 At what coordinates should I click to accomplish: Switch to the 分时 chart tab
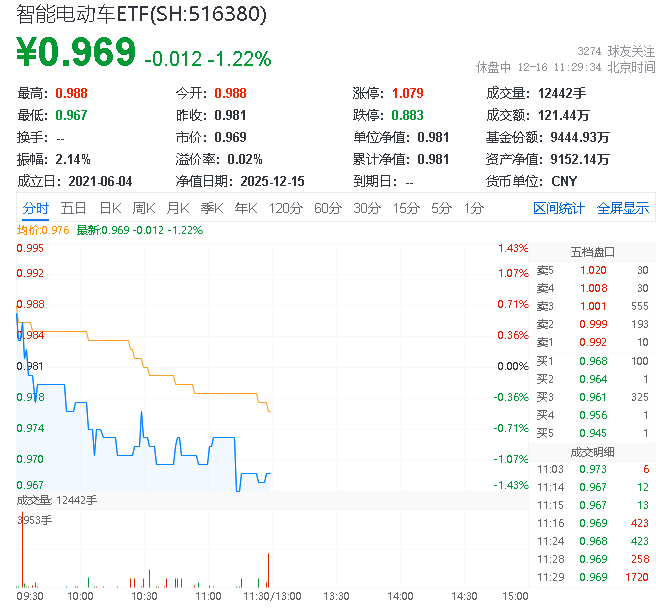coord(35,208)
